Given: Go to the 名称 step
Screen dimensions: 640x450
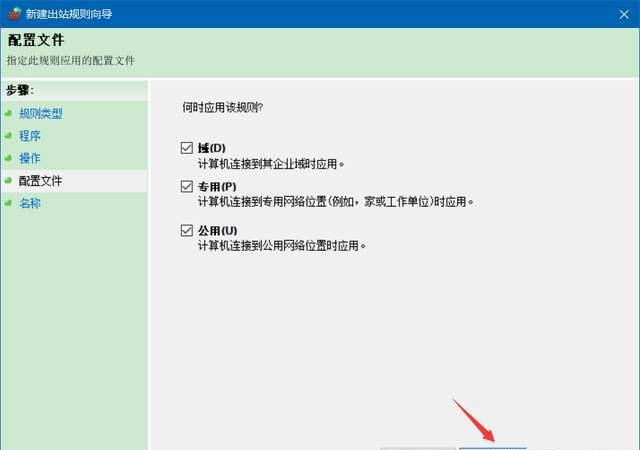Looking at the screenshot, I should click(29, 203).
